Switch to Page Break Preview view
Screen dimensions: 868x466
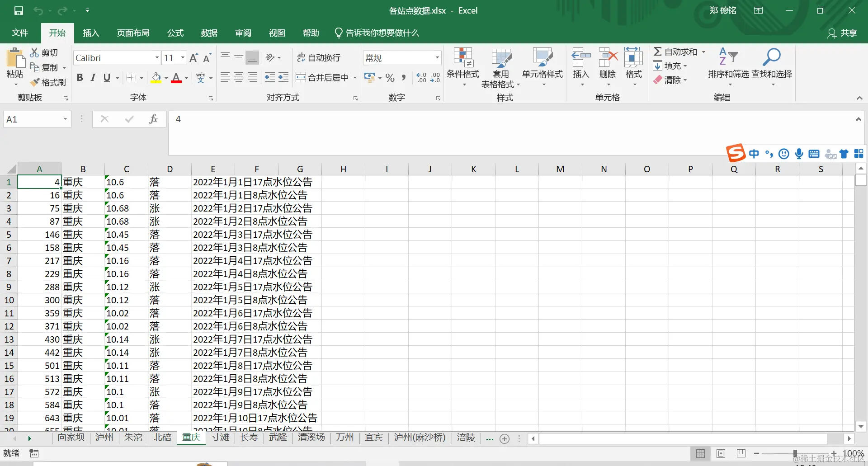click(x=741, y=453)
